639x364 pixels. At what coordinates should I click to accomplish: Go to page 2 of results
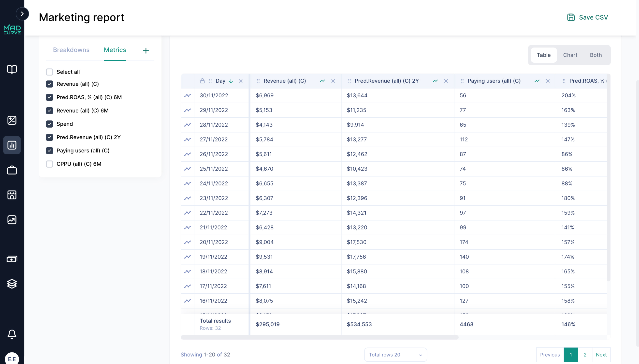point(585,354)
